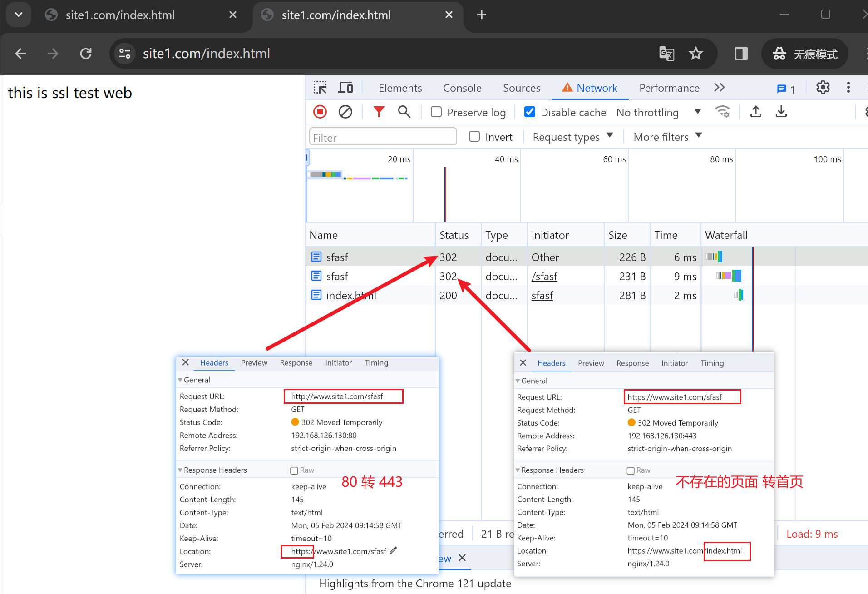Enable the Preserve log checkbox

[436, 112]
